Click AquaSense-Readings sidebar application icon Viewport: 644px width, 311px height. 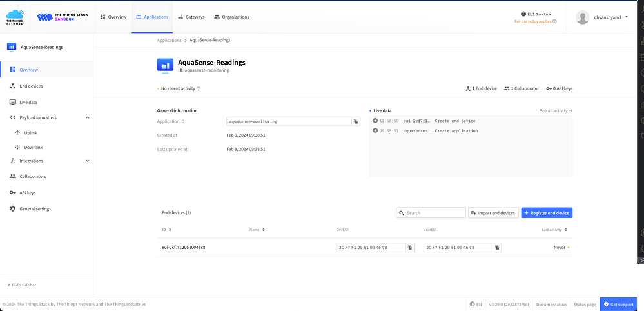(x=12, y=47)
